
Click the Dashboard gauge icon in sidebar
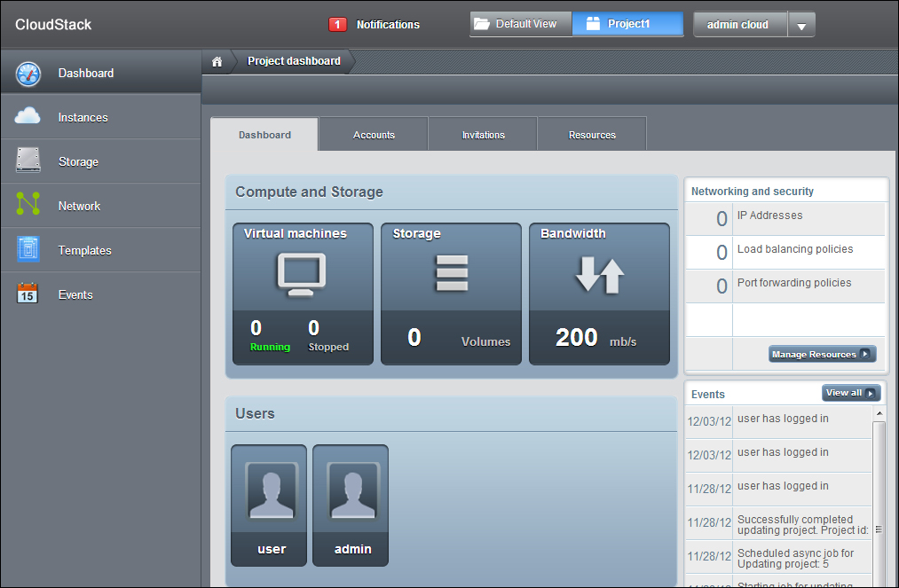[28, 74]
